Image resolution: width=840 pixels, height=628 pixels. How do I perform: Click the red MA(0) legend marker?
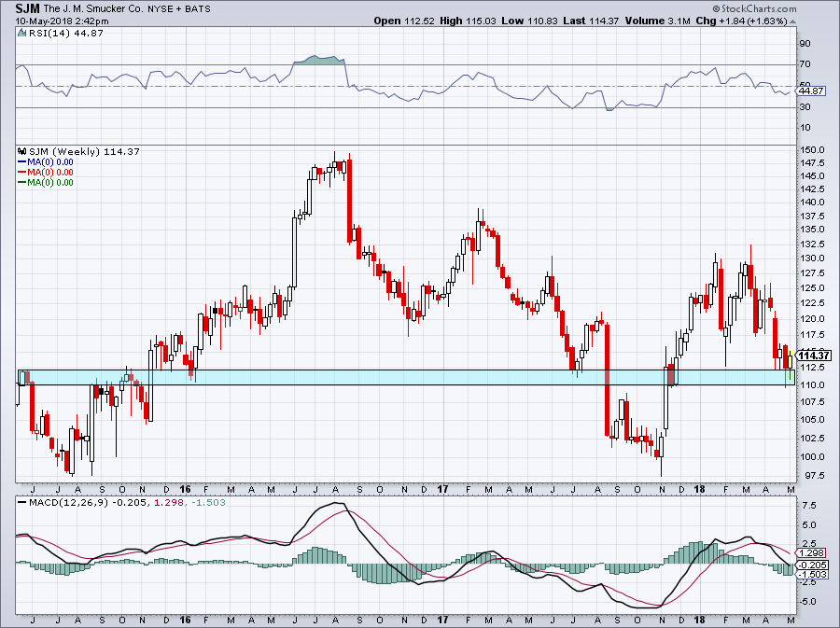coord(22,172)
